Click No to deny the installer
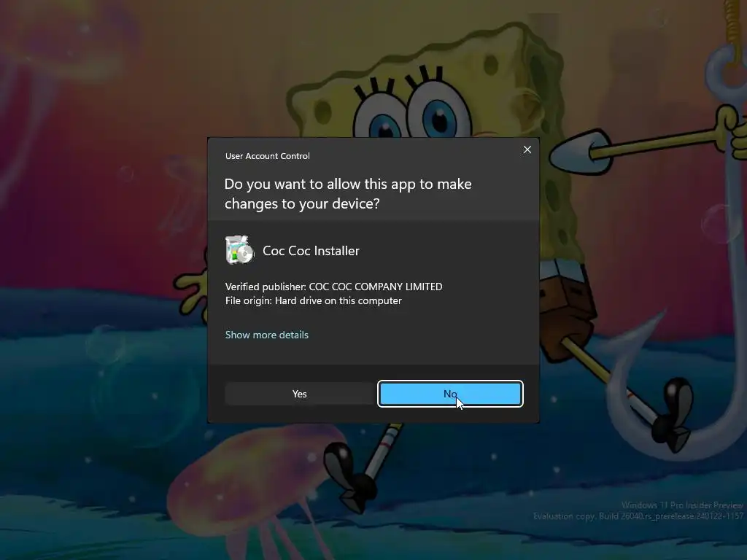747x560 pixels. click(450, 394)
